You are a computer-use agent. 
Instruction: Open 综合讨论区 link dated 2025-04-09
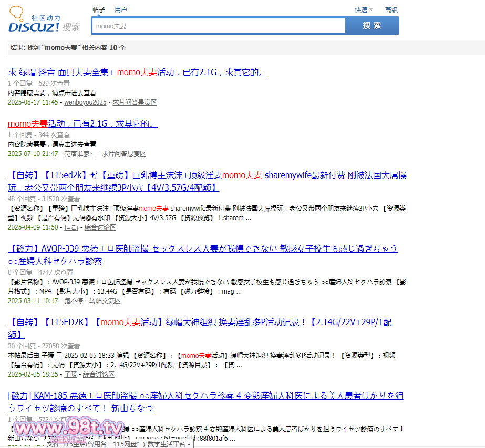[x=100, y=227]
